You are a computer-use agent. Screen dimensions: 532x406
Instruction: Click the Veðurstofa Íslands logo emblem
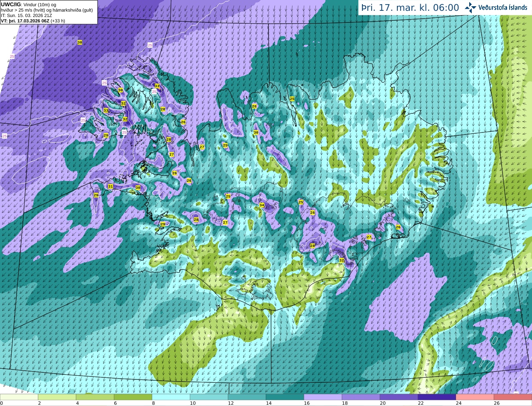point(470,7)
